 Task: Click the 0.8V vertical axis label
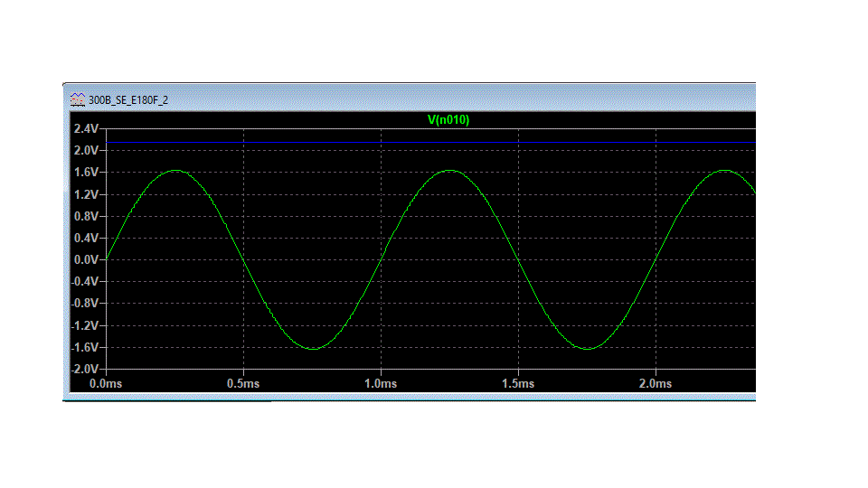point(87,216)
